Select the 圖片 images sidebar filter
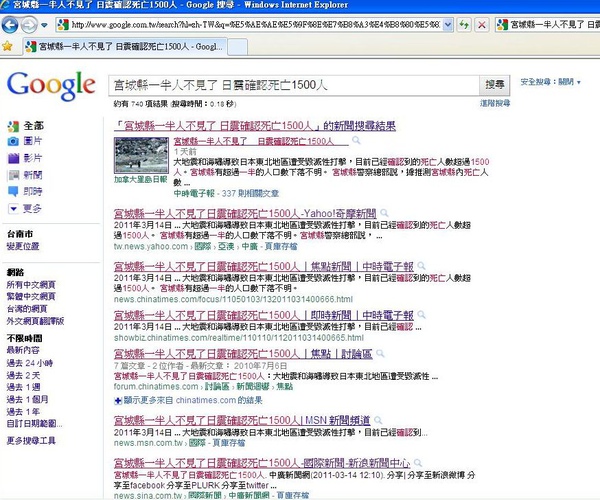Screen dimensions: 600x500 coord(33,141)
